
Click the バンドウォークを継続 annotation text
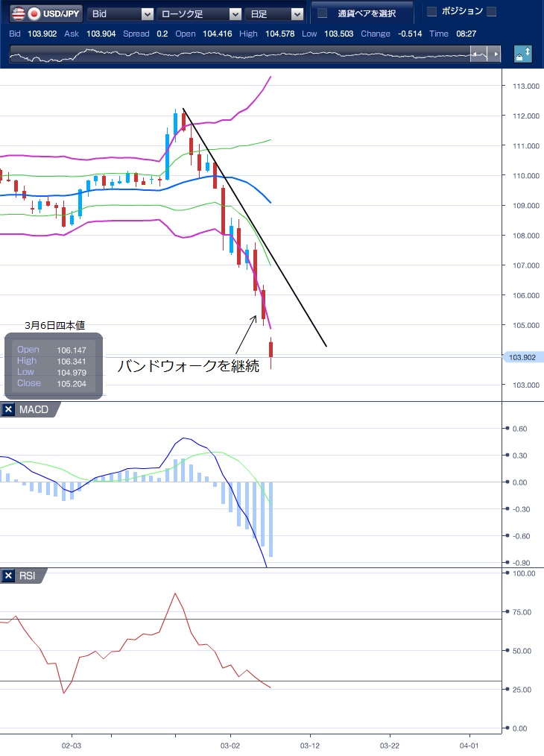click(x=189, y=367)
